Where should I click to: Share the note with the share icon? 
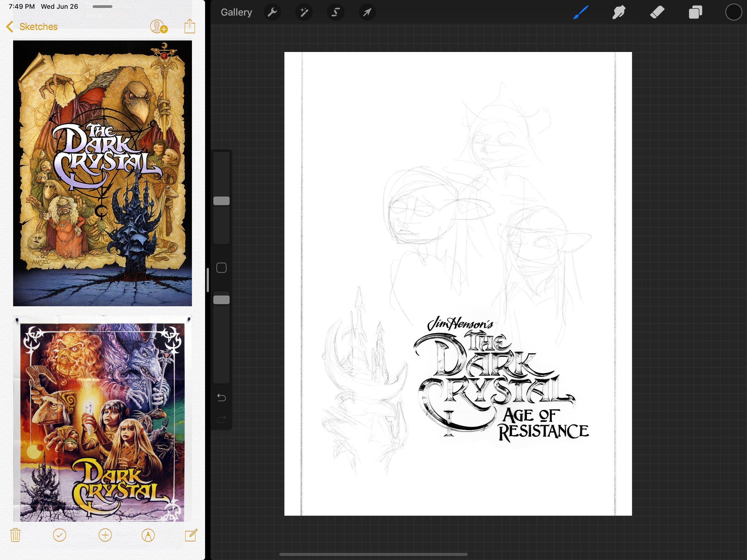190,26
